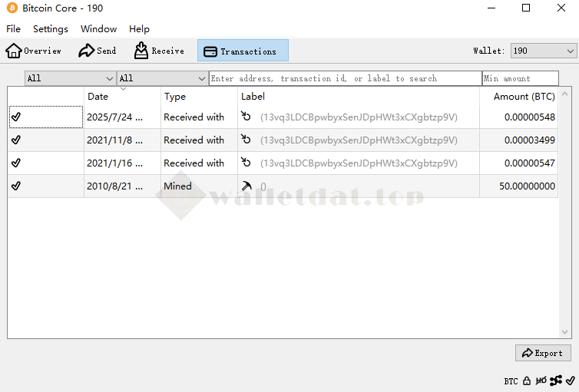The height and width of the screenshot is (392, 579).
Task: Click the BTC unit indicator in status bar
Action: point(511,381)
